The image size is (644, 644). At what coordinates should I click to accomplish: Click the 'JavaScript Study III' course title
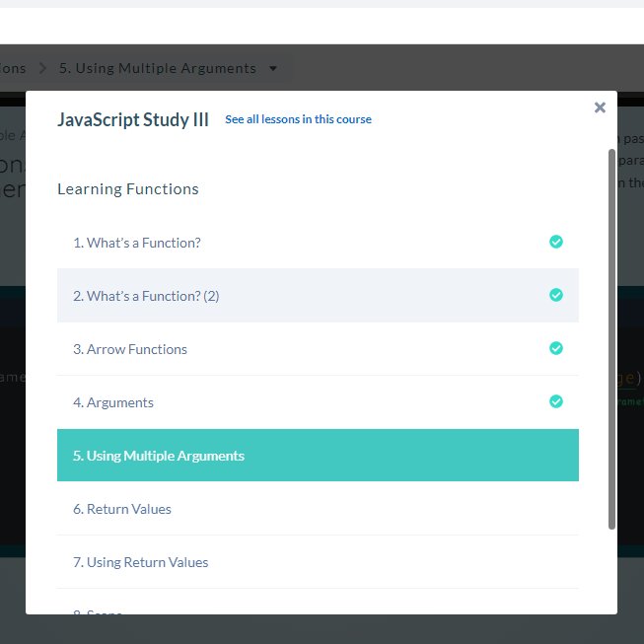point(133,120)
